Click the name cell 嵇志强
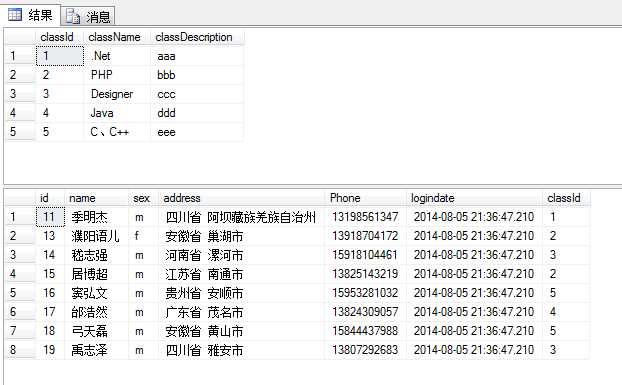Viewport: 622px width, 385px height. (x=96, y=255)
